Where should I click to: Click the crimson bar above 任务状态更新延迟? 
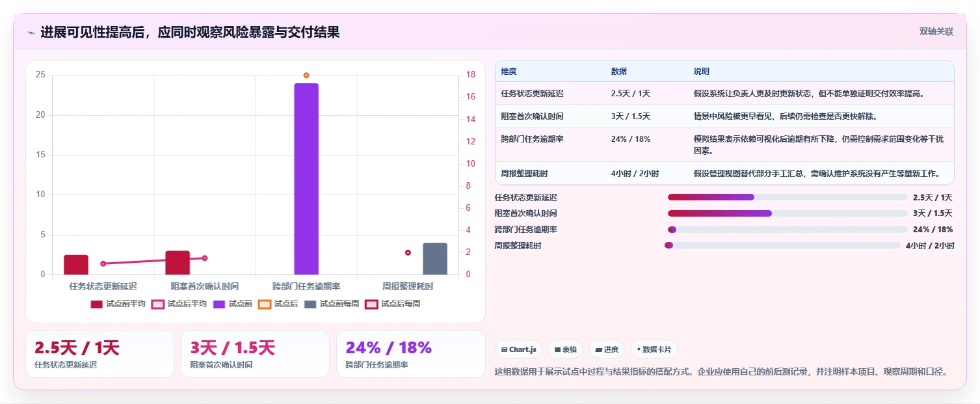(76, 265)
